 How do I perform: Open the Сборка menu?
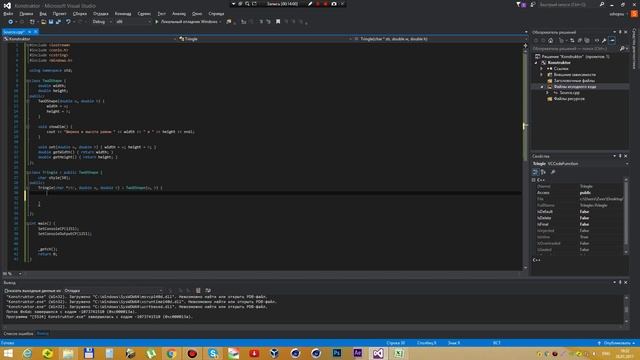pos(80,13)
